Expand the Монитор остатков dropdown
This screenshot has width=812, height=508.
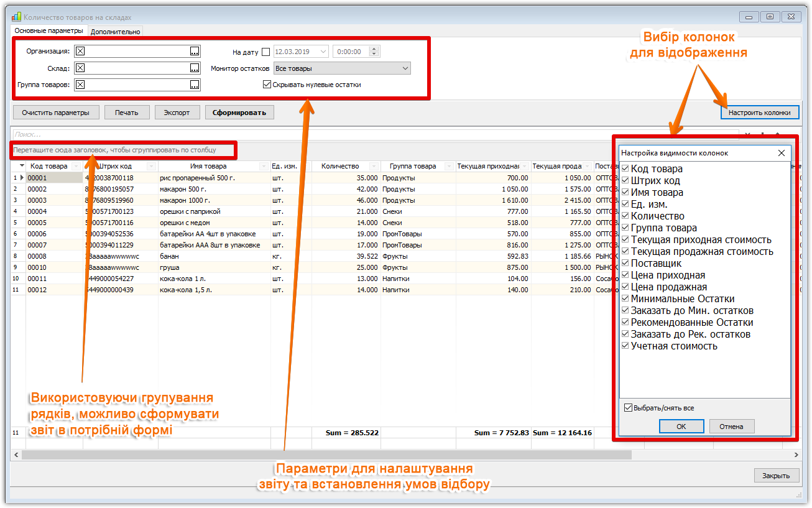[x=405, y=68]
